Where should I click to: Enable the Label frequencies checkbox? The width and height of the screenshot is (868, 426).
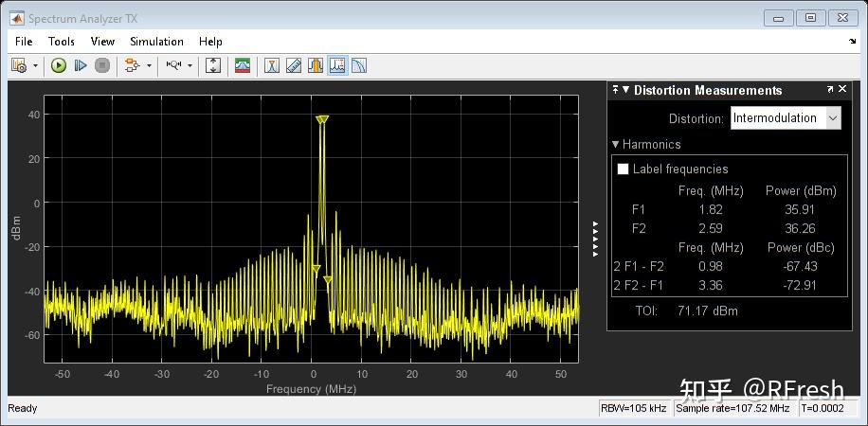coord(624,169)
